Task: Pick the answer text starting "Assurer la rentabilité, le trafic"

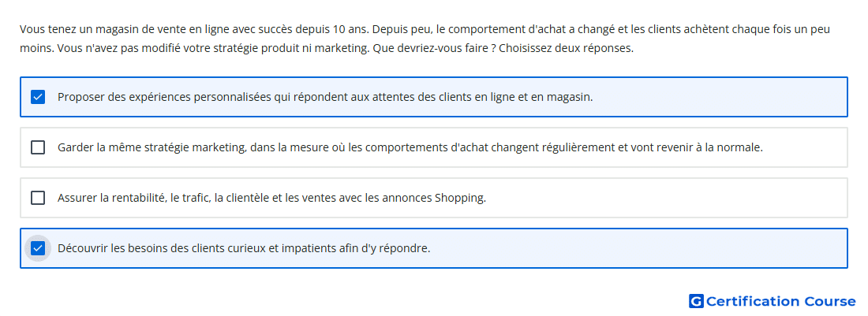Action: 271,198
